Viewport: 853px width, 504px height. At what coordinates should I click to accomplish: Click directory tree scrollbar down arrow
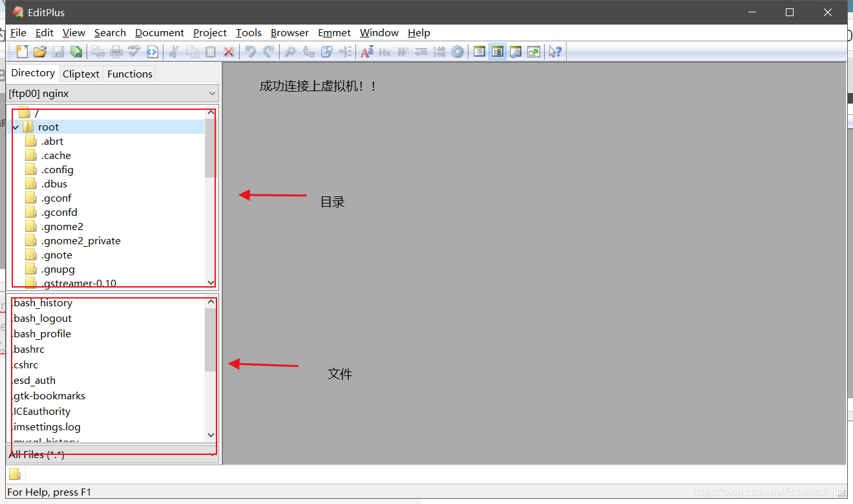click(x=211, y=282)
